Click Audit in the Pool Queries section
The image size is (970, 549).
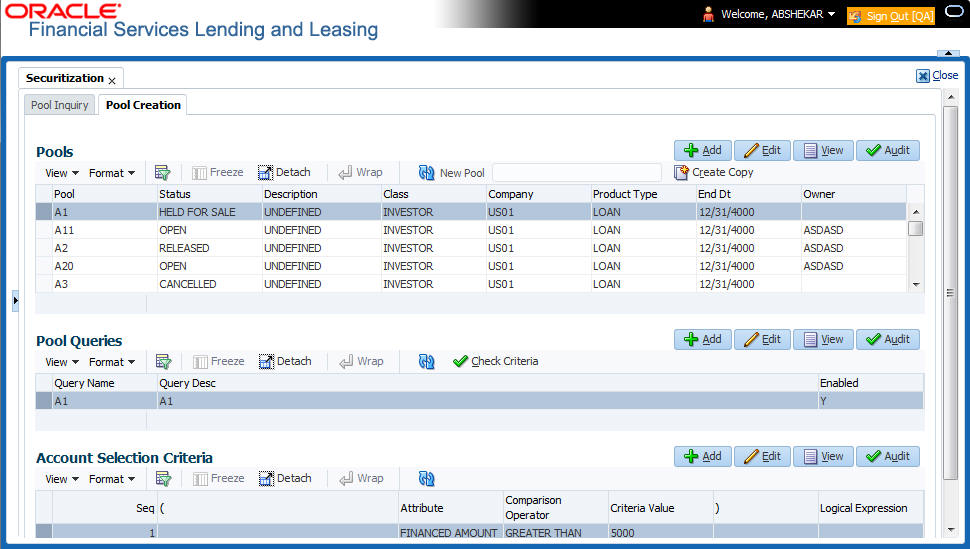[x=888, y=339]
